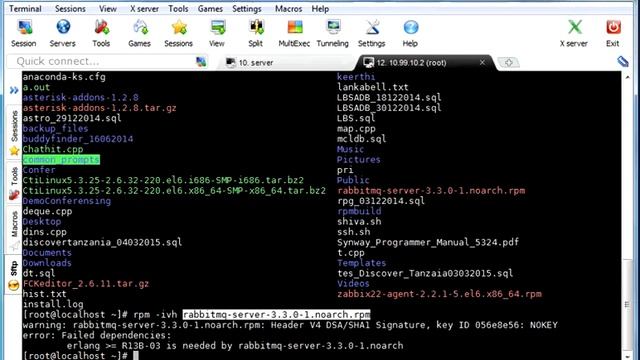Click the selected rpm name in command line
This screenshot has width=640, height=360.
click(276, 315)
